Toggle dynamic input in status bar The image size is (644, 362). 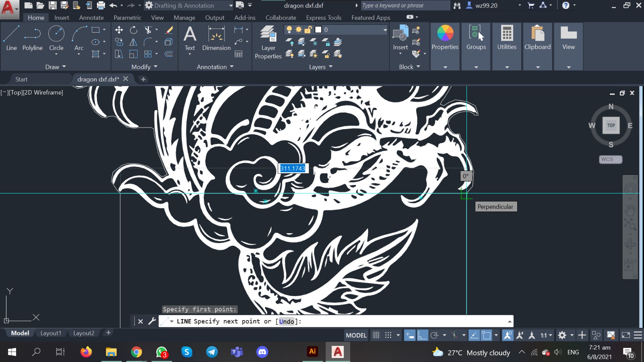click(x=410, y=335)
